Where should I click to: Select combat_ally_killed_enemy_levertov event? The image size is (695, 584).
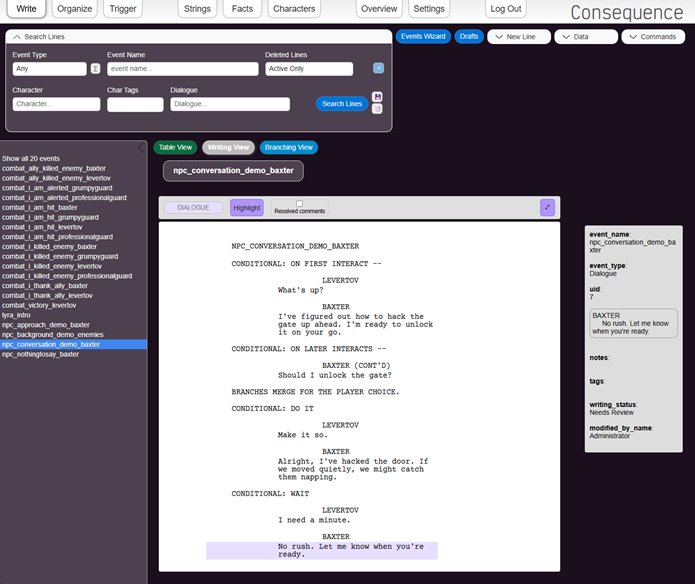[x=56, y=178]
